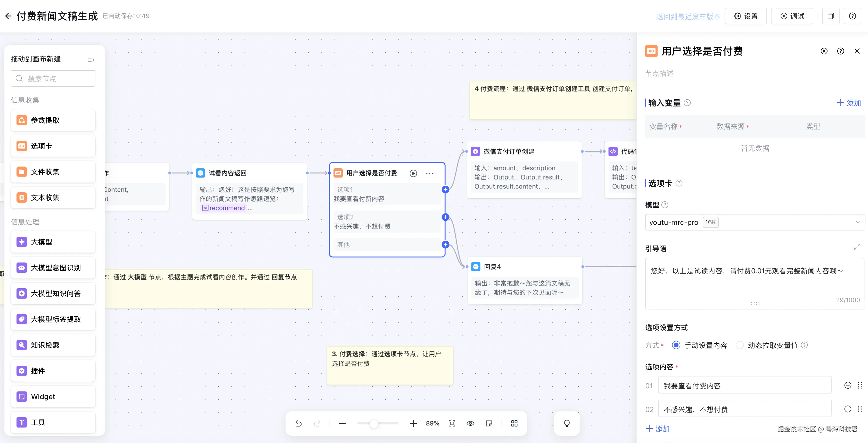
Task: Click the 调试 debug button
Action: point(792,16)
